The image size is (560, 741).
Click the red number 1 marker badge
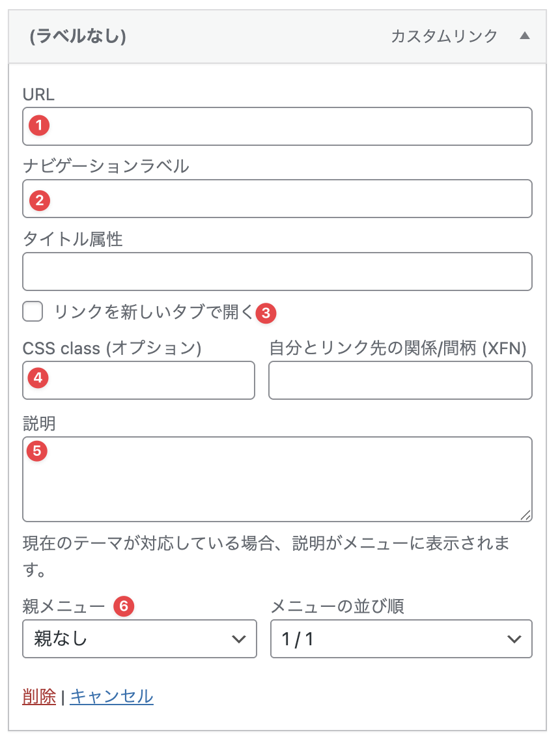[39, 125]
